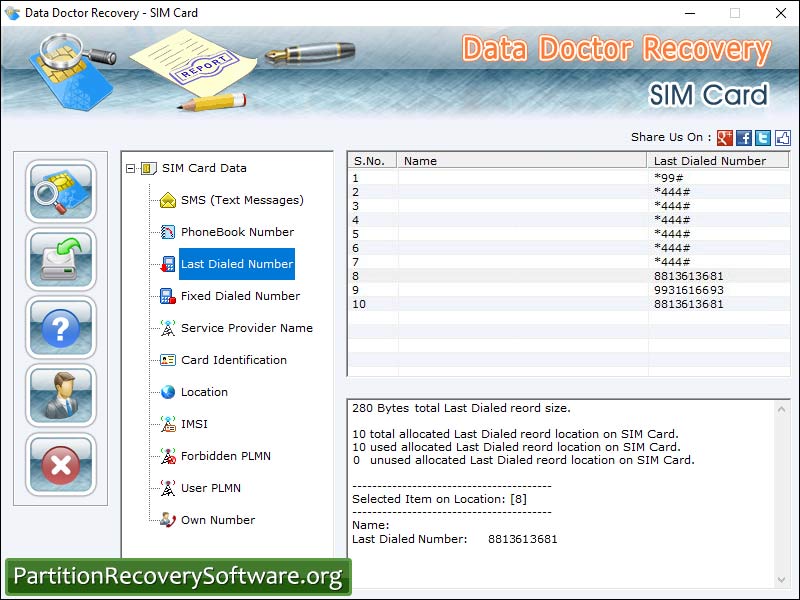Viewport: 800px width, 600px height.
Task: Select SIM Card Data root node label
Action: pos(204,168)
